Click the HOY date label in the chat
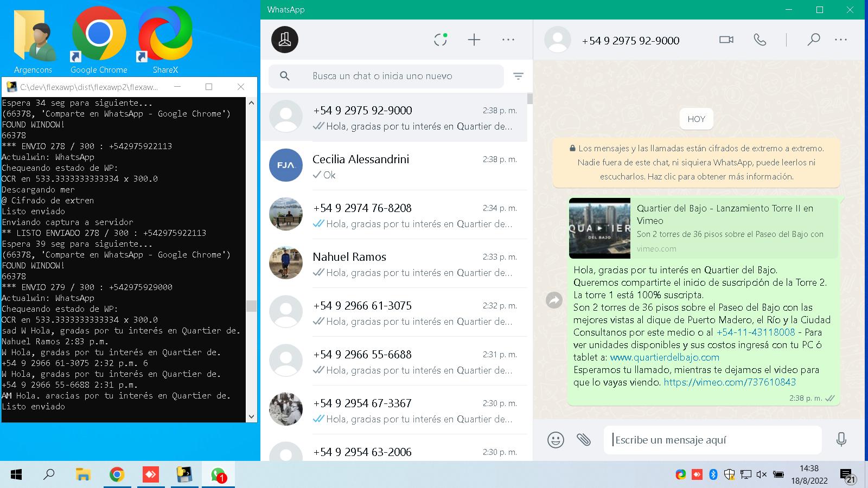 (696, 119)
